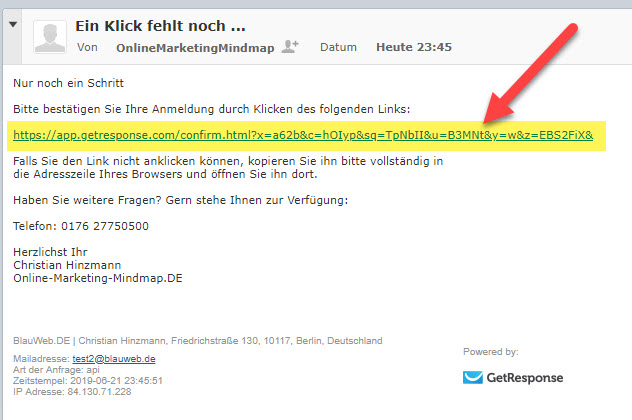Select the 'Von' label

[x=87, y=47]
